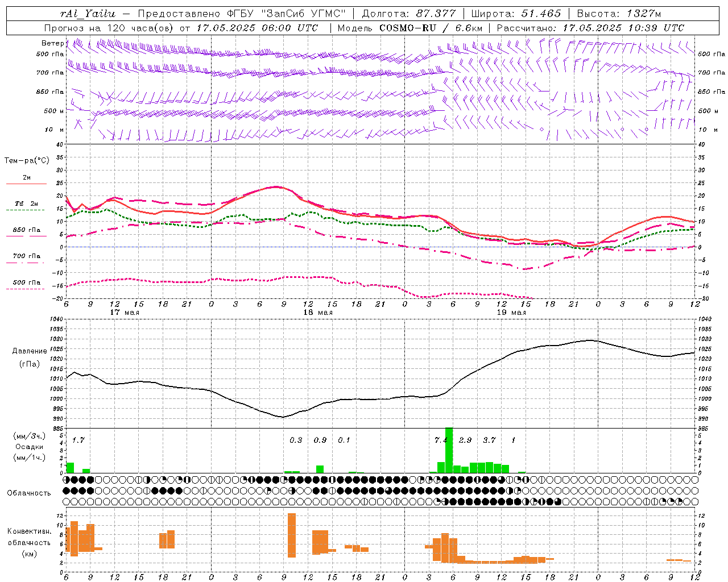Viewport: 728px width, 582px height.
Task: Click the 990 value on left pressure axis
Action: click(x=57, y=419)
